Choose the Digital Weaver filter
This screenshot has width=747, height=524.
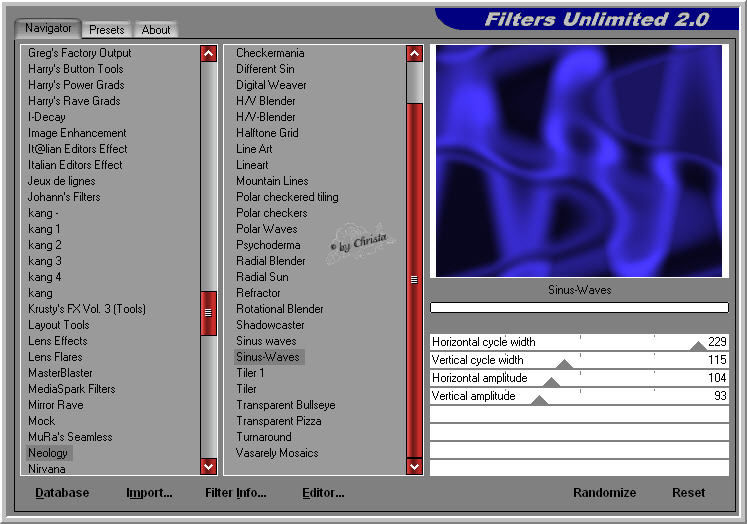(x=272, y=85)
